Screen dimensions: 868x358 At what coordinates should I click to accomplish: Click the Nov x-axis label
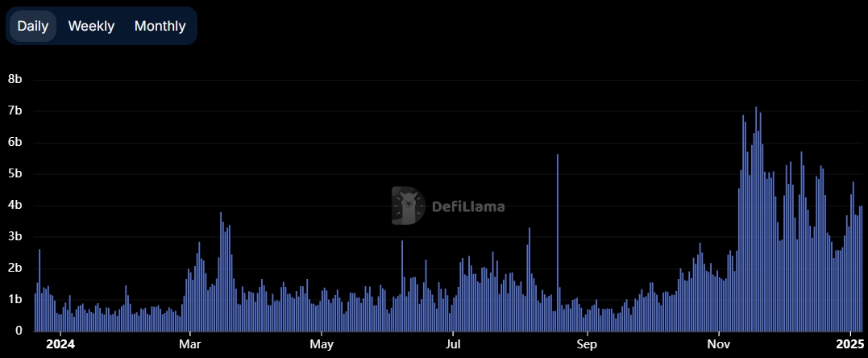point(719,345)
